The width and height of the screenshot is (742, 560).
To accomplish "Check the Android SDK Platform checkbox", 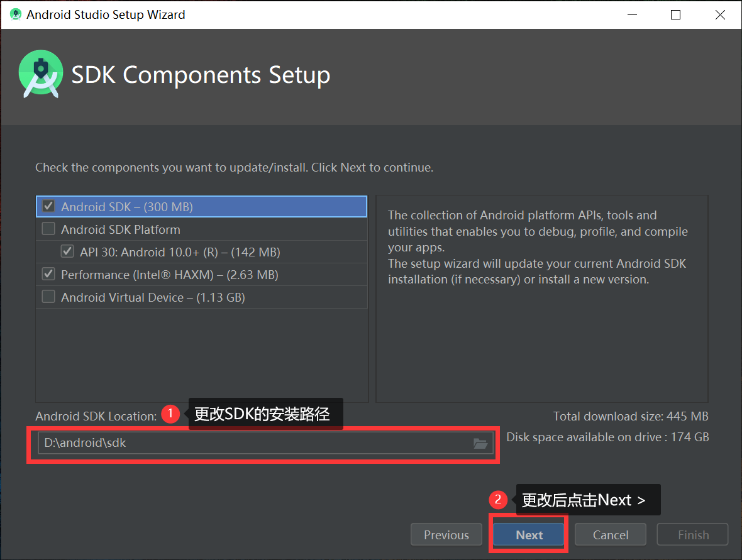I will pos(48,229).
